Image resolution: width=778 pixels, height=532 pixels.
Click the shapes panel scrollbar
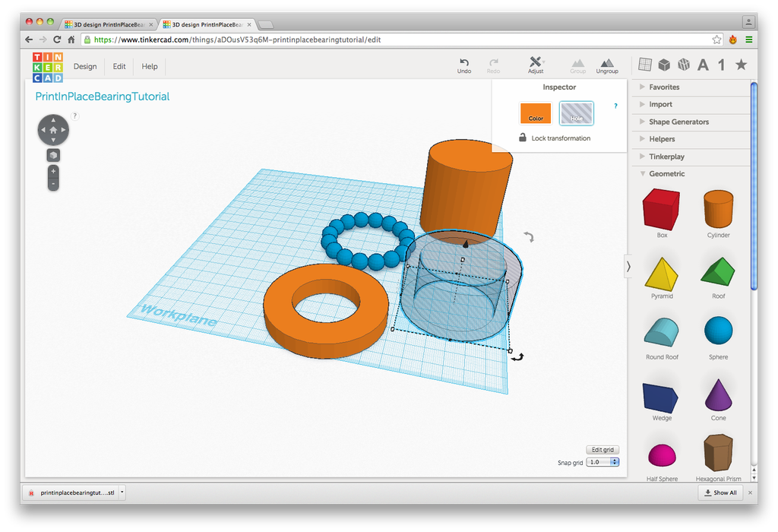click(x=754, y=186)
